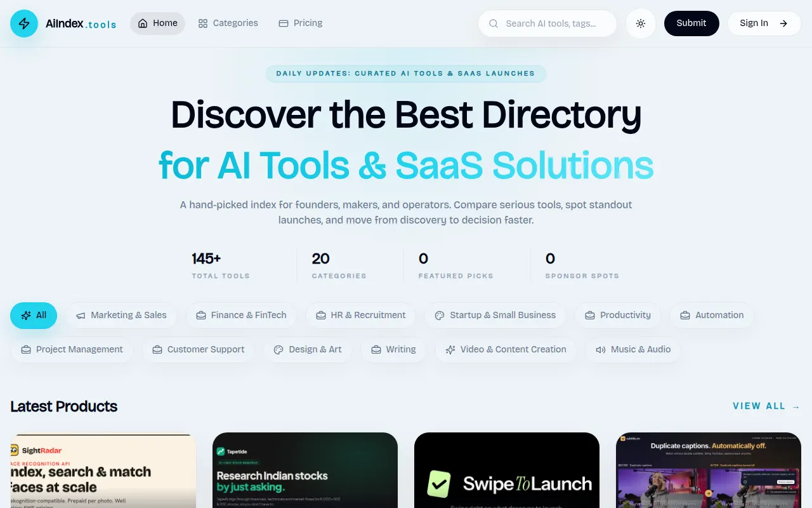Click the 20 categories stat

click(x=339, y=265)
